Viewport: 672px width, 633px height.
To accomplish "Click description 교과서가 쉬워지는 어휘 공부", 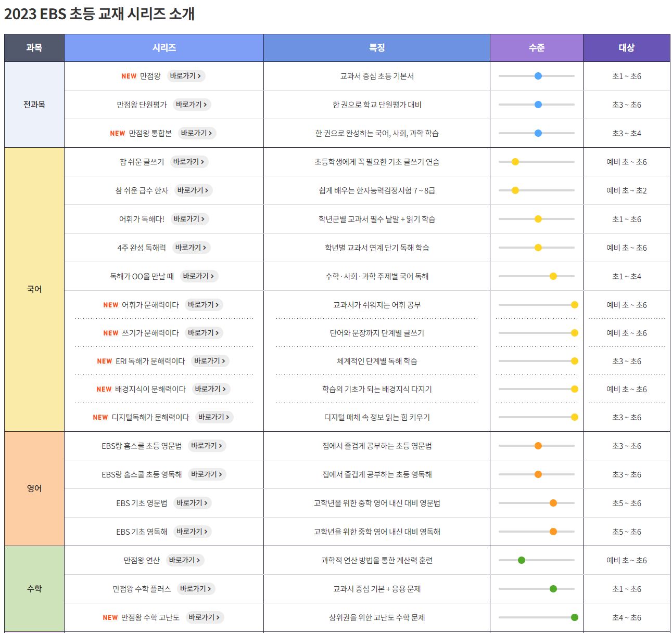I will 377,305.
